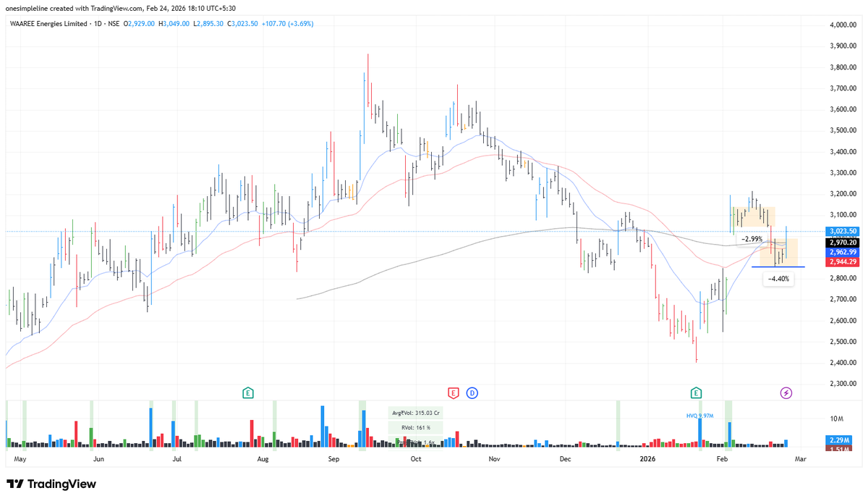This screenshot has height=501, width=868.
Task: Click the HVQ 9.97M volume label
Action: coord(700,416)
